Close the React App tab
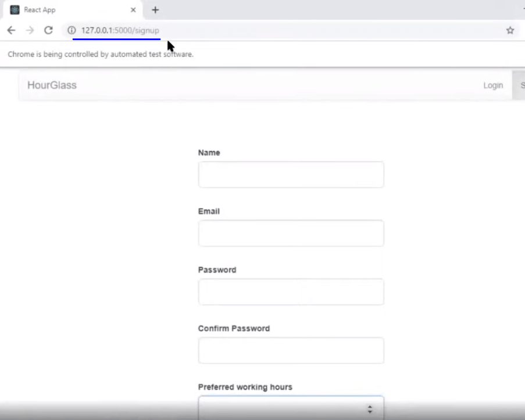The height and width of the screenshot is (420, 525). click(133, 10)
